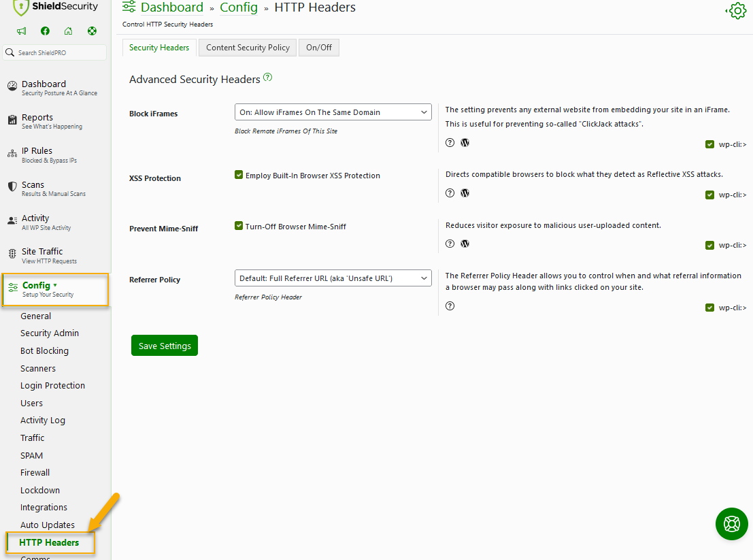Screen dimensions: 753x560
Task: Expand the Config menu in the sidebar
Action: pyautogui.click(x=37, y=285)
